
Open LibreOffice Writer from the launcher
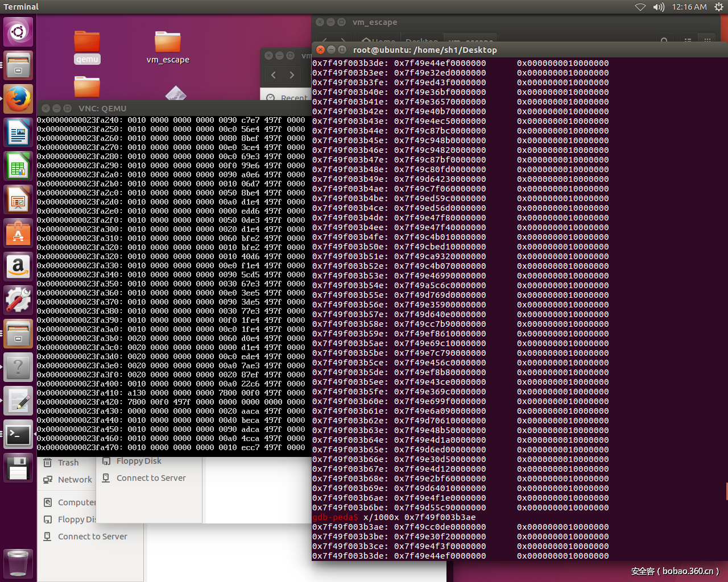click(x=18, y=134)
